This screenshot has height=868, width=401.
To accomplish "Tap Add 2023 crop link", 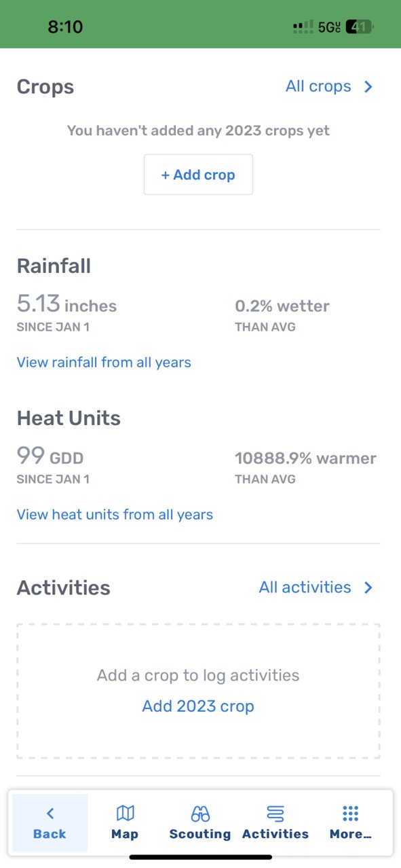I will (x=198, y=706).
